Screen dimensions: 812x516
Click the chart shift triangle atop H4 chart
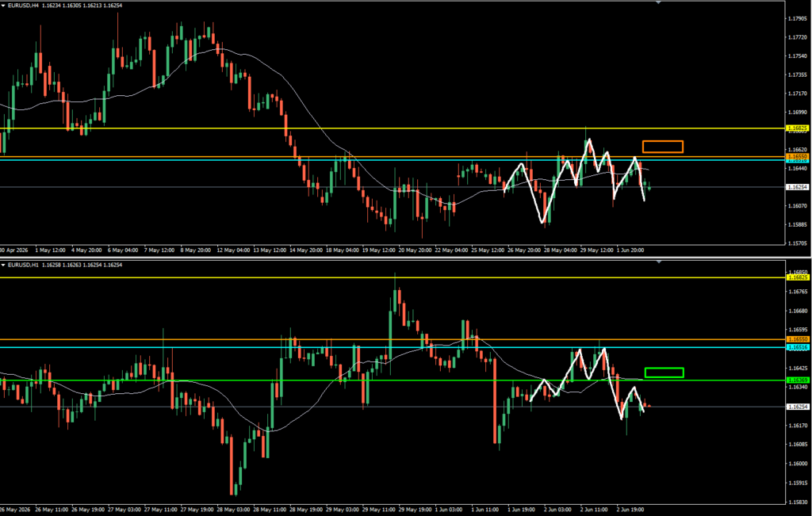click(x=659, y=2)
